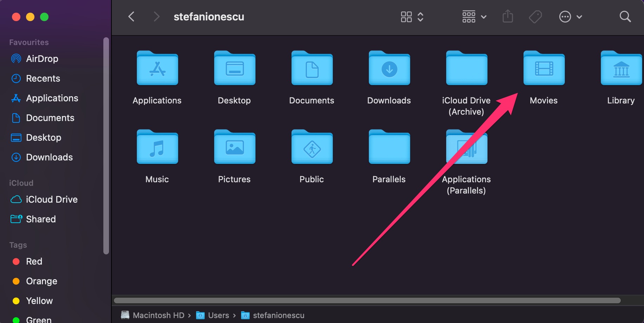The image size is (644, 323).
Task: Open the search magnifier icon
Action: click(x=625, y=17)
